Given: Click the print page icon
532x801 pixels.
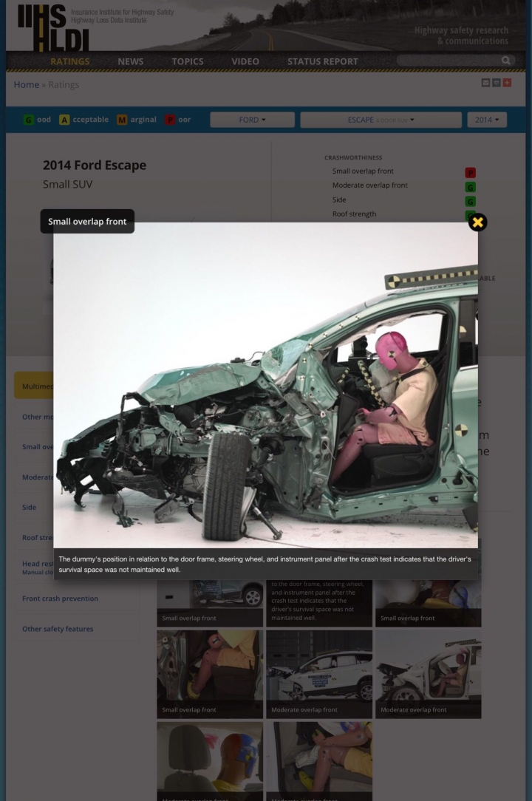Looking at the screenshot, I should click(x=497, y=83).
